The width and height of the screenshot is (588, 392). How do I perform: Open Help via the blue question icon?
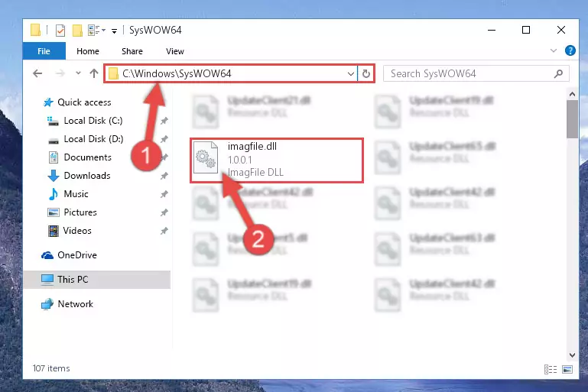(570, 50)
